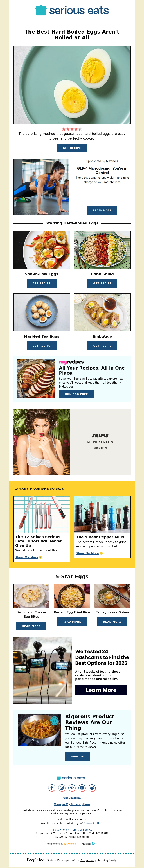Click the AdChoices triangle icon
Viewport: 144px width, 868px height.
[94, 844]
